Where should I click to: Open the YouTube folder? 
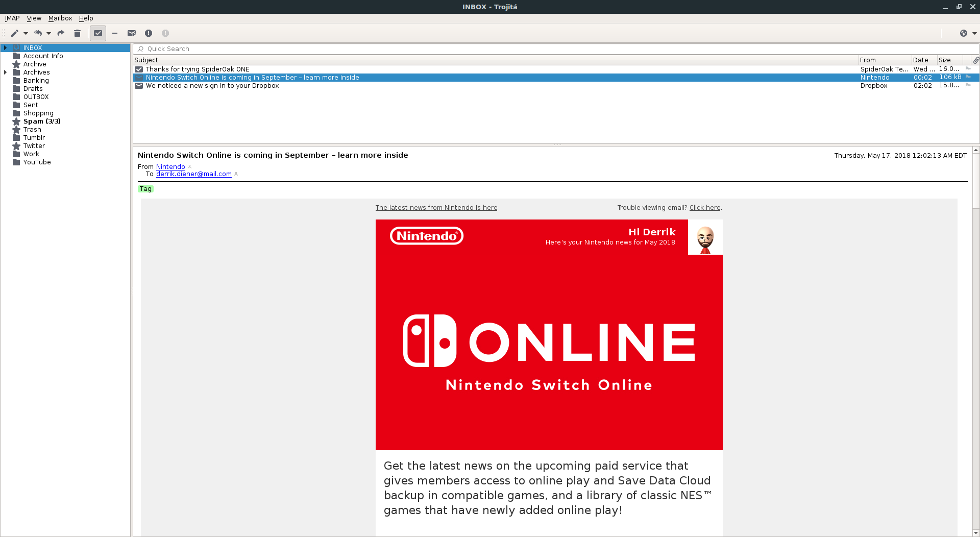pyautogui.click(x=37, y=162)
